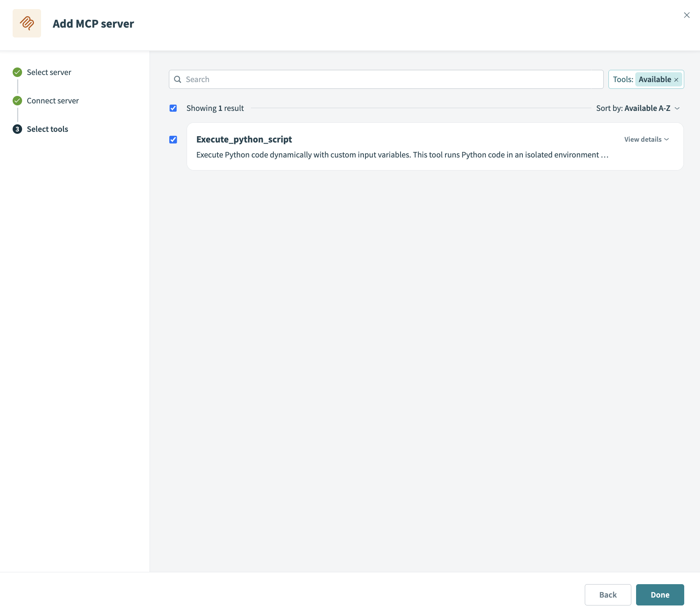The height and width of the screenshot is (611, 700).
Task: Click the green checkmark beside Select server
Action: [x=17, y=72]
